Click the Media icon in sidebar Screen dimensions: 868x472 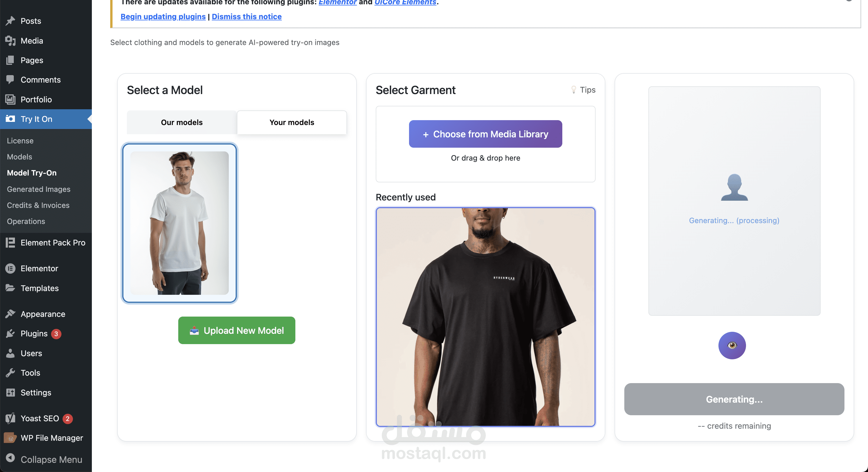(10, 41)
